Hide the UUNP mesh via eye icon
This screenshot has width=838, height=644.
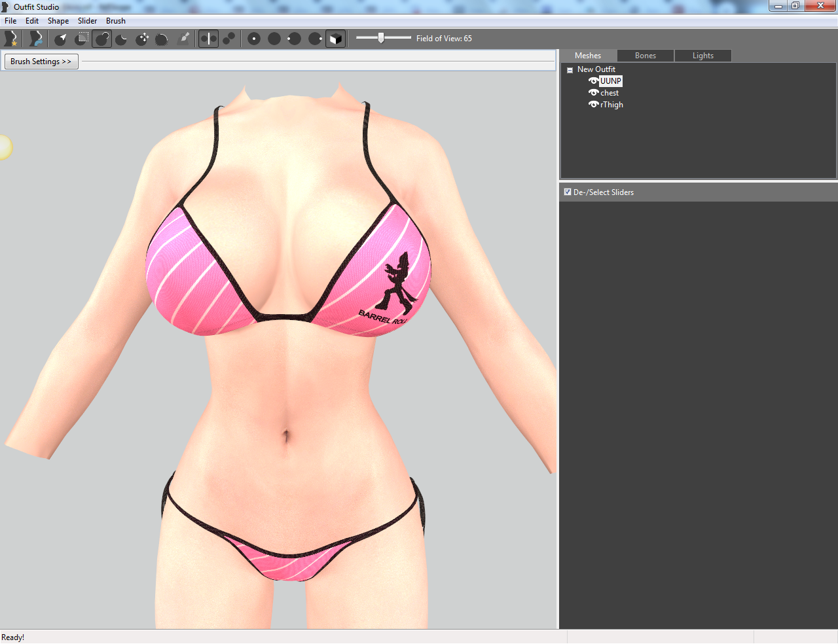tap(593, 81)
